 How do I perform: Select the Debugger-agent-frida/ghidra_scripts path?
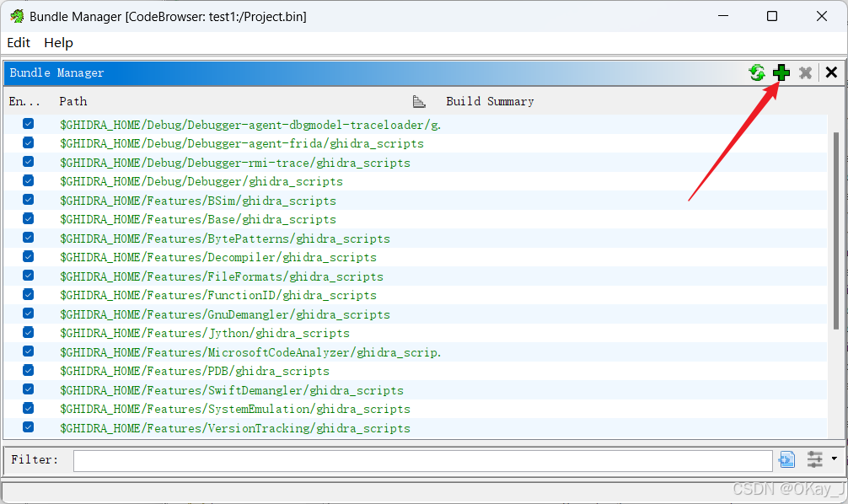tap(242, 144)
